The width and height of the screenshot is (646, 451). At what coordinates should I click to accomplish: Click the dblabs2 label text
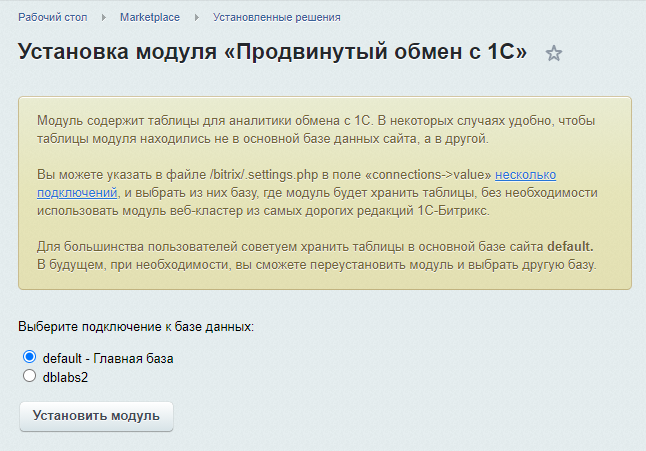66,377
